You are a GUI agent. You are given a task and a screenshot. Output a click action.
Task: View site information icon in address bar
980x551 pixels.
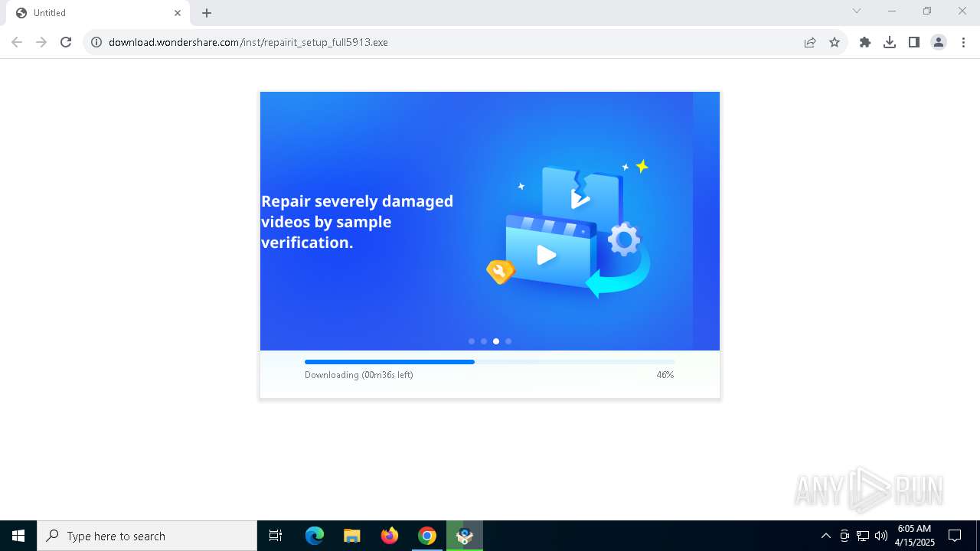click(x=96, y=42)
